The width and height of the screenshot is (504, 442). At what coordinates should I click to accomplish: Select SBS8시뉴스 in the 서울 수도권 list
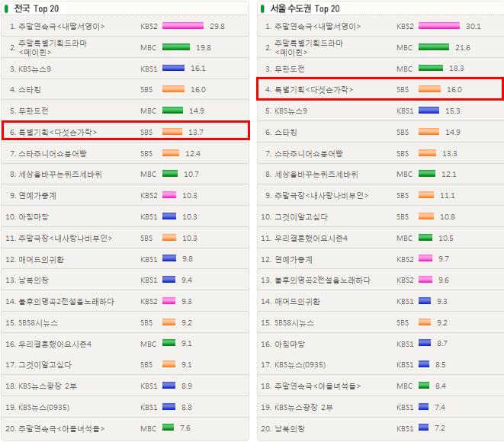[x=294, y=322]
